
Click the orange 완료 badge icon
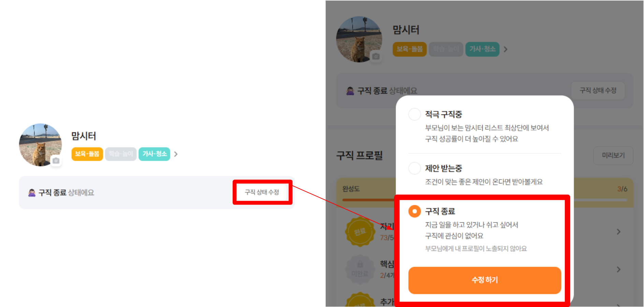click(x=360, y=232)
